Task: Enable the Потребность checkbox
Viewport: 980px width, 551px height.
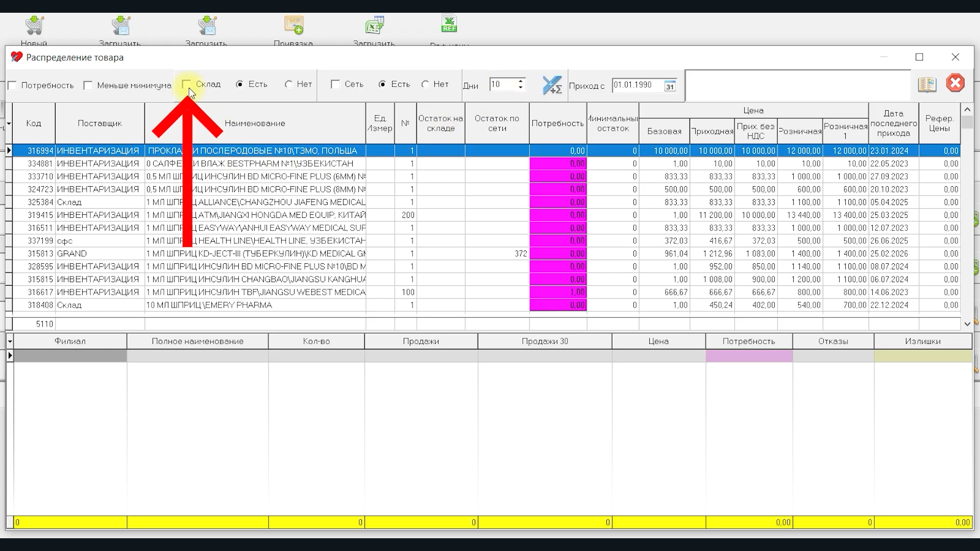Action: coord(13,86)
